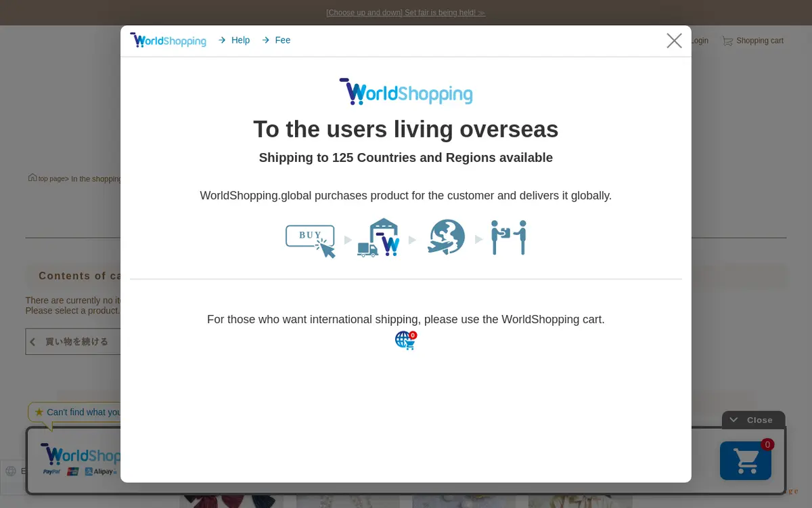The height and width of the screenshot is (508, 812).
Task: Open the Shopping cart link in site header
Action: 752,41
